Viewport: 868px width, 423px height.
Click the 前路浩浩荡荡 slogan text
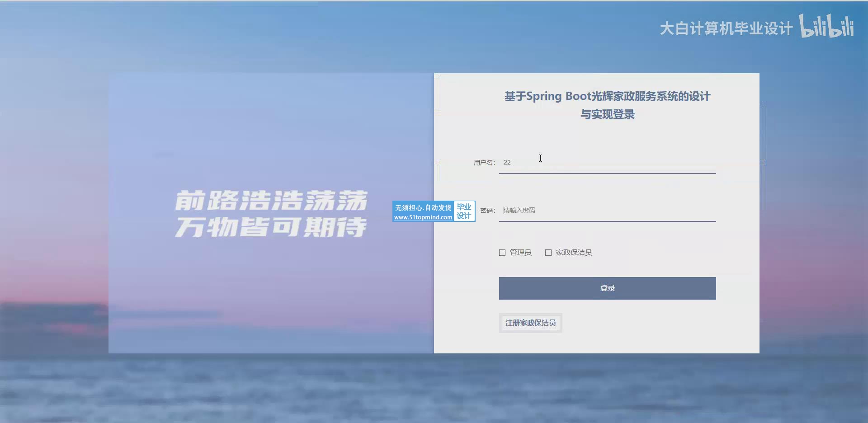tap(271, 201)
